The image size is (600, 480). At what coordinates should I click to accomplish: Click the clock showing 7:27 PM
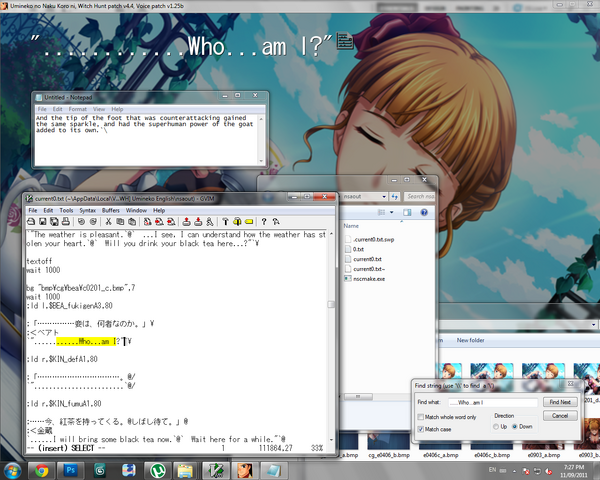click(x=574, y=471)
